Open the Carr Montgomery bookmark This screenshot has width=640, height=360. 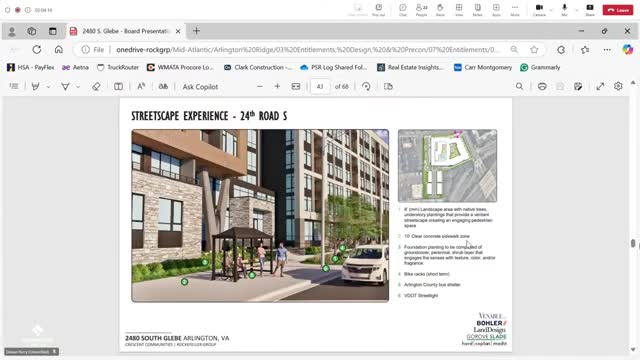483,67
